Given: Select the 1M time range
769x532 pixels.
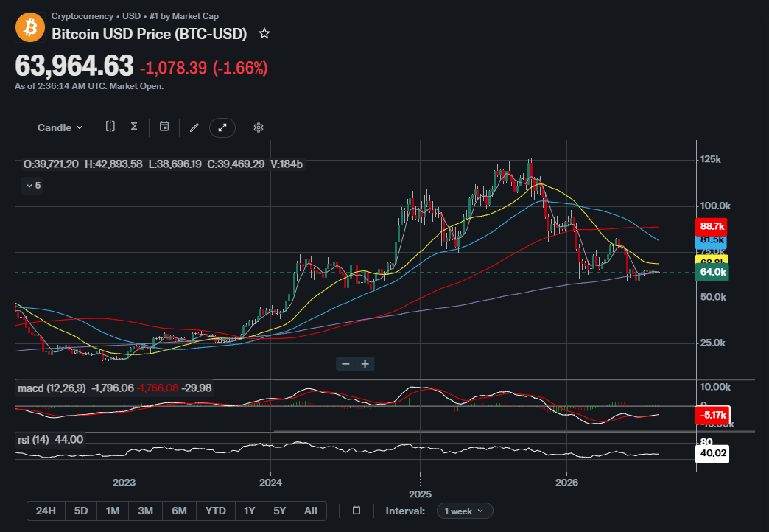Looking at the screenshot, I should [x=113, y=511].
